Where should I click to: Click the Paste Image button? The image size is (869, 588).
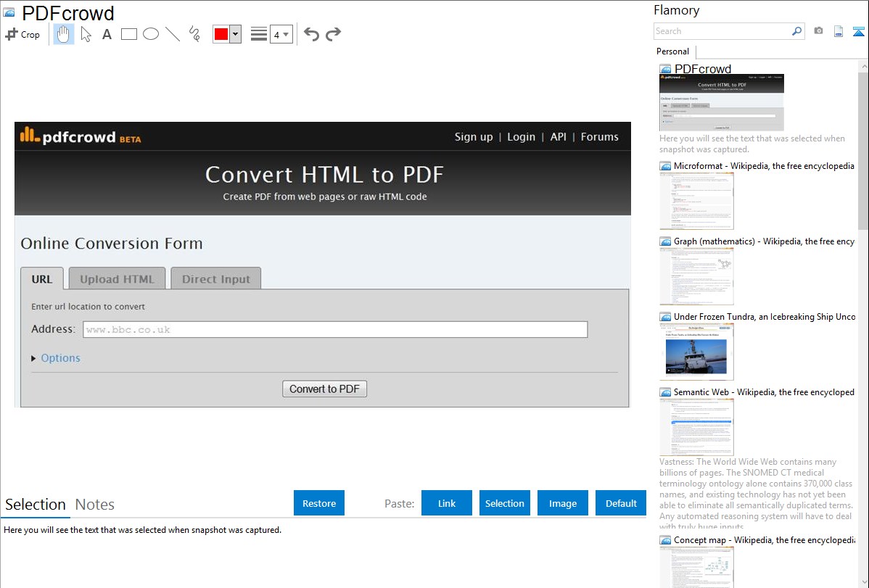[563, 503]
